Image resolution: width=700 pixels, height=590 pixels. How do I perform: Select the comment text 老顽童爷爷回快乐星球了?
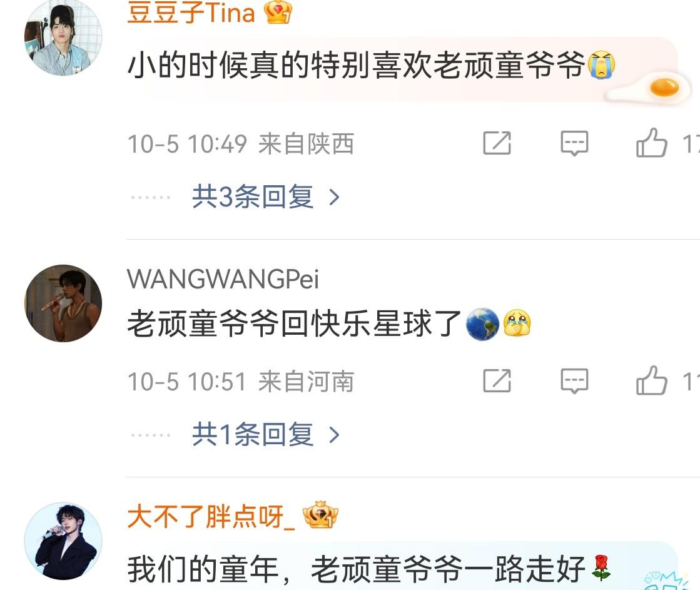point(294,324)
